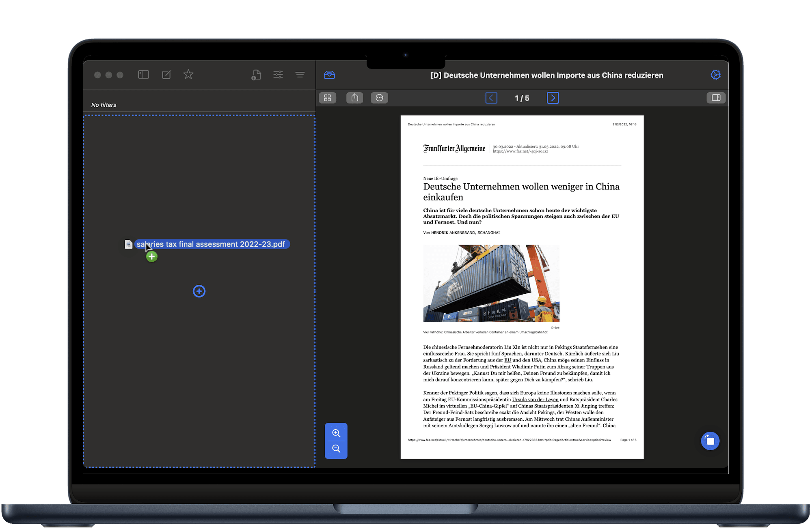Open the gear settings icon at top right
The width and height of the screenshot is (812, 529).
click(x=715, y=75)
